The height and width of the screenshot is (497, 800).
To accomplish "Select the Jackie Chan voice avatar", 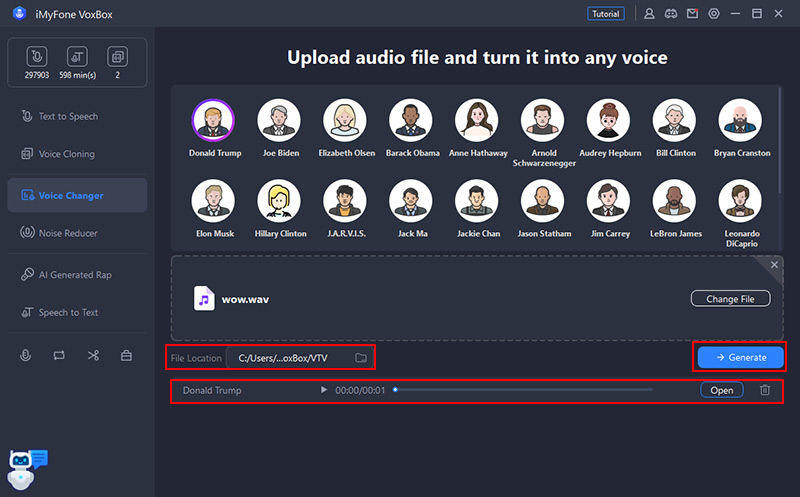I will click(477, 201).
